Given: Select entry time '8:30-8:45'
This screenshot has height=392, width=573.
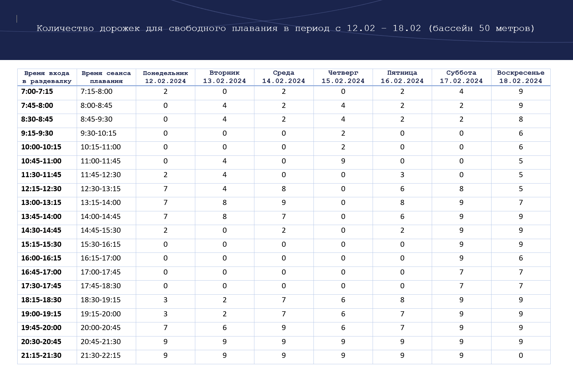Looking at the screenshot, I should click(x=37, y=119).
